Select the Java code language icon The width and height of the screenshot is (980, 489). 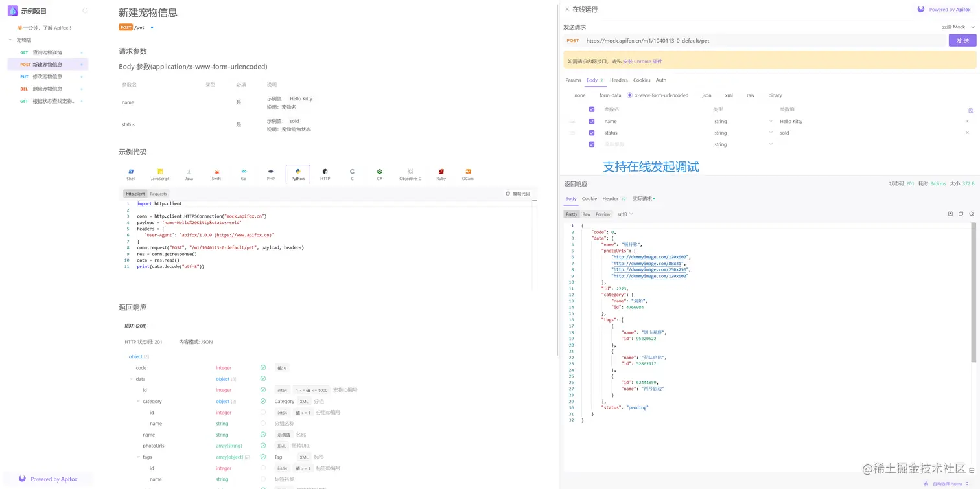coord(189,172)
